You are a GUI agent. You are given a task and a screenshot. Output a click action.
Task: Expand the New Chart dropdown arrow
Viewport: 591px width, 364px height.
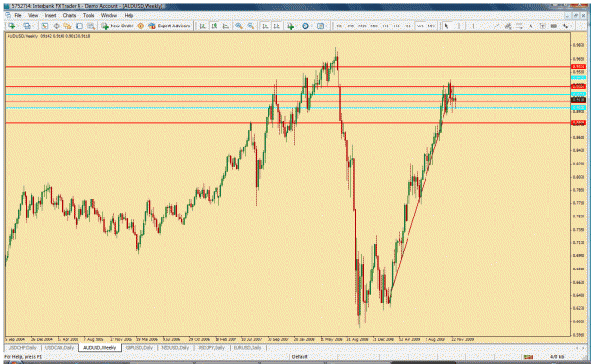(x=18, y=26)
